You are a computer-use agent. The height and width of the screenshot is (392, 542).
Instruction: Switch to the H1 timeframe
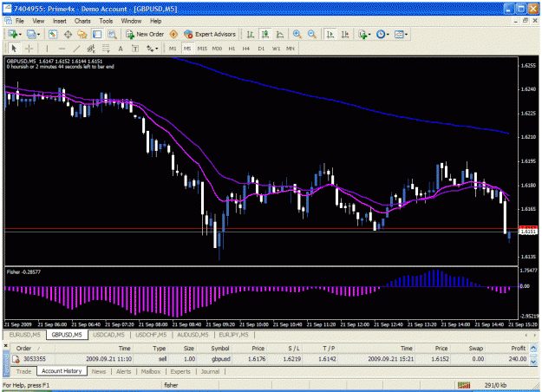(232, 49)
